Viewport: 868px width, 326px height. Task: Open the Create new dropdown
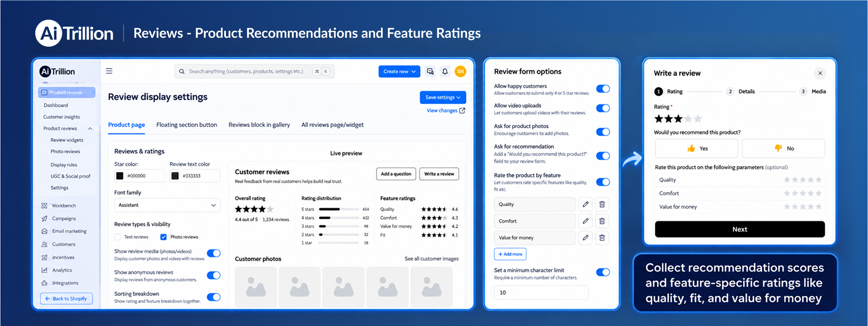399,71
